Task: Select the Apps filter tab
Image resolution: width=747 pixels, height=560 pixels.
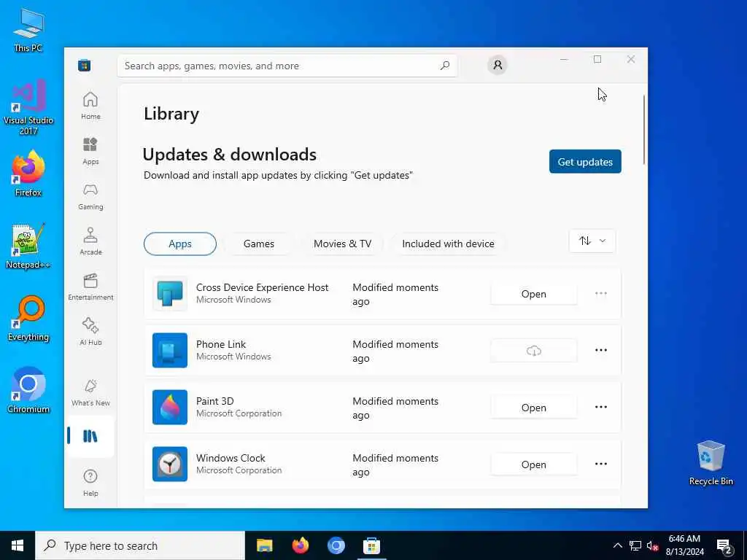Action: point(180,244)
